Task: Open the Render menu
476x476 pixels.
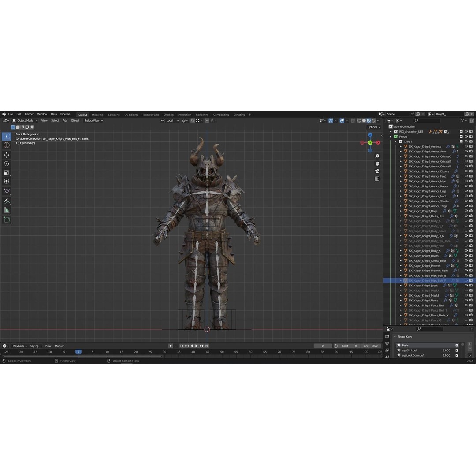Action: (x=29, y=114)
